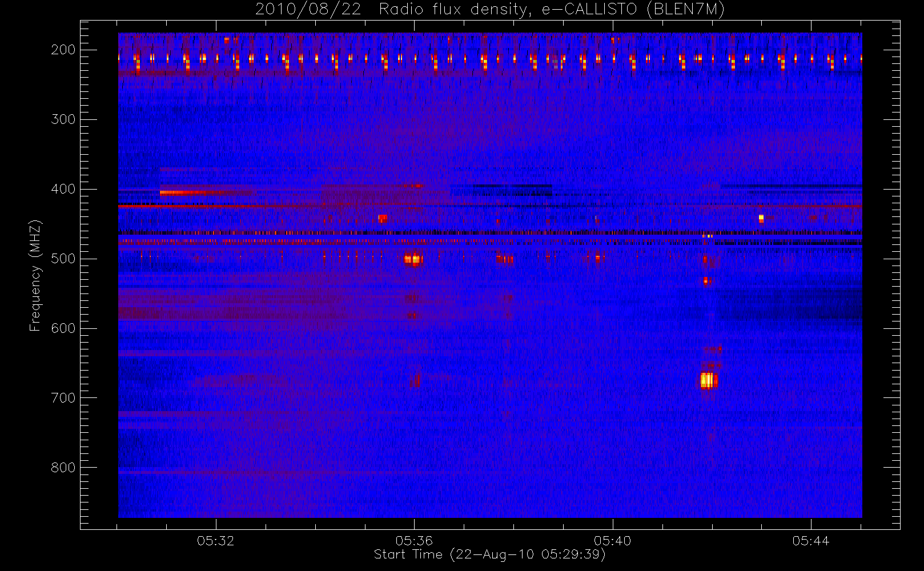This screenshot has width=924, height=571.
Task: Click the 05:32 time tick label
Action: coord(216,541)
